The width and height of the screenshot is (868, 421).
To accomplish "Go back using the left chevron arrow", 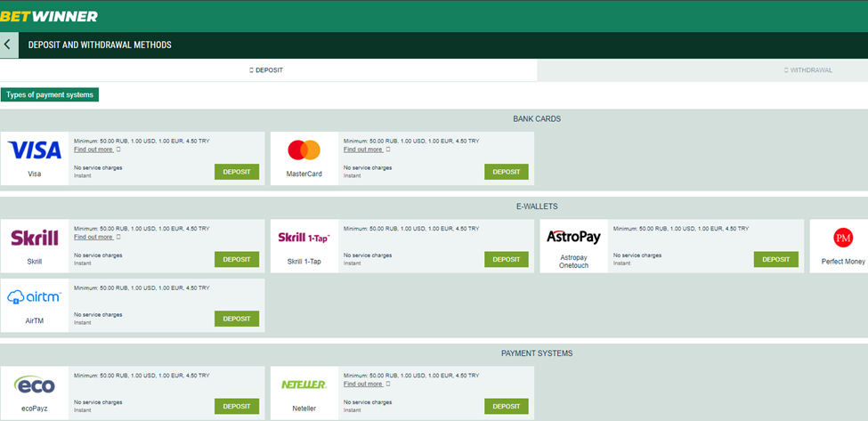I will click(8, 45).
